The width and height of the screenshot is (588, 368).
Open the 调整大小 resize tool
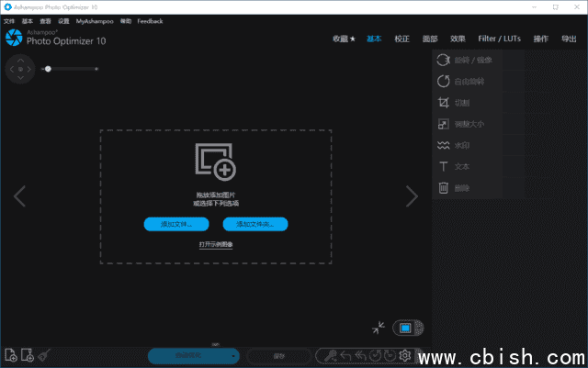[468, 124]
